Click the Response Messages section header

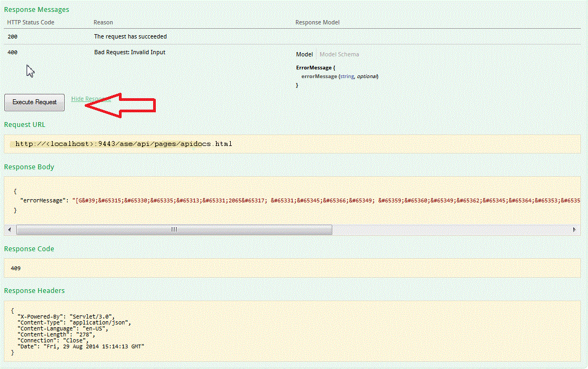point(36,9)
